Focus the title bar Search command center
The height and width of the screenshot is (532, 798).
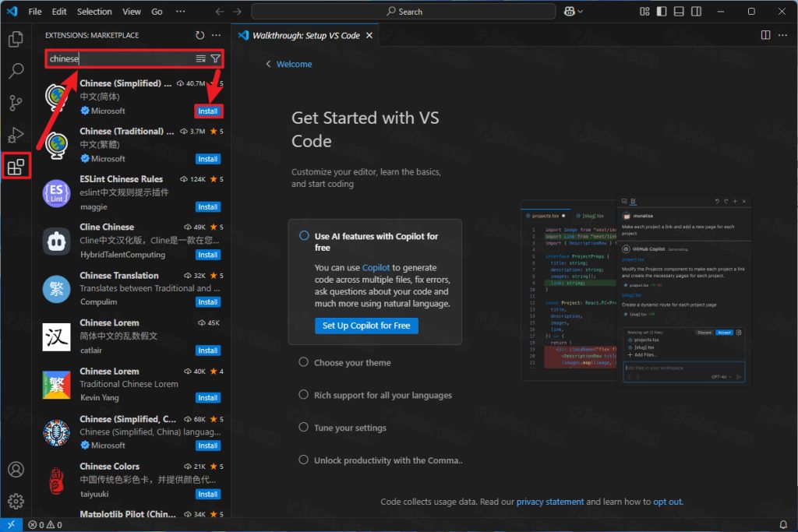[x=404, y=12]
